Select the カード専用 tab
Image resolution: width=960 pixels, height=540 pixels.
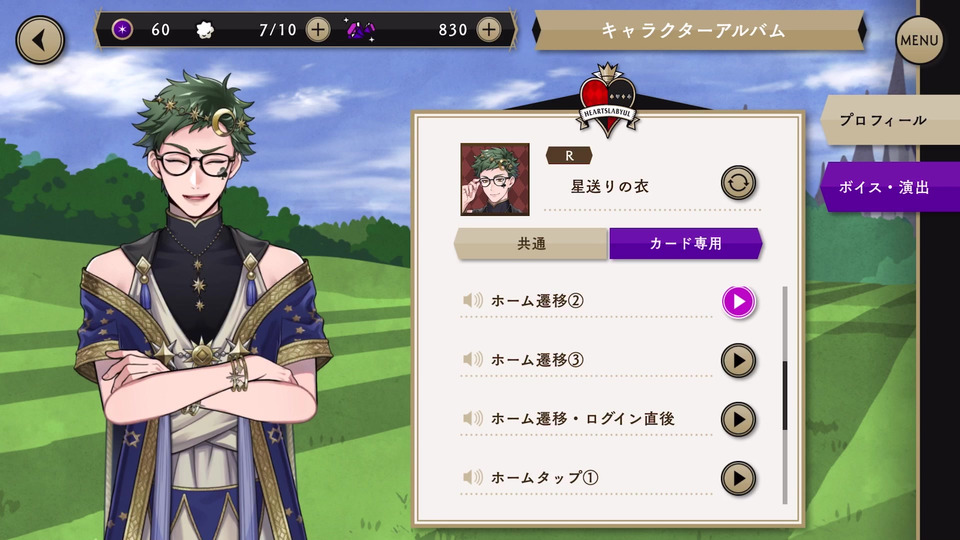tap(686, 244)
